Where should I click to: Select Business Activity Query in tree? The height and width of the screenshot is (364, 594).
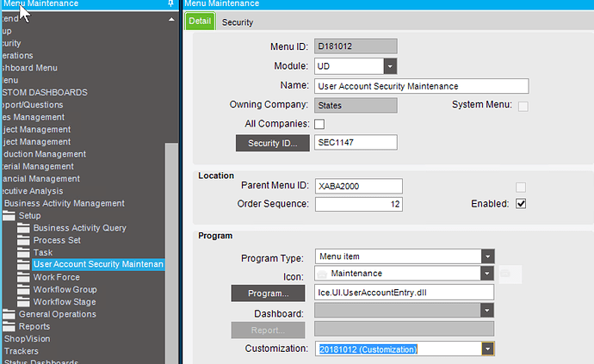coord(79,228)
